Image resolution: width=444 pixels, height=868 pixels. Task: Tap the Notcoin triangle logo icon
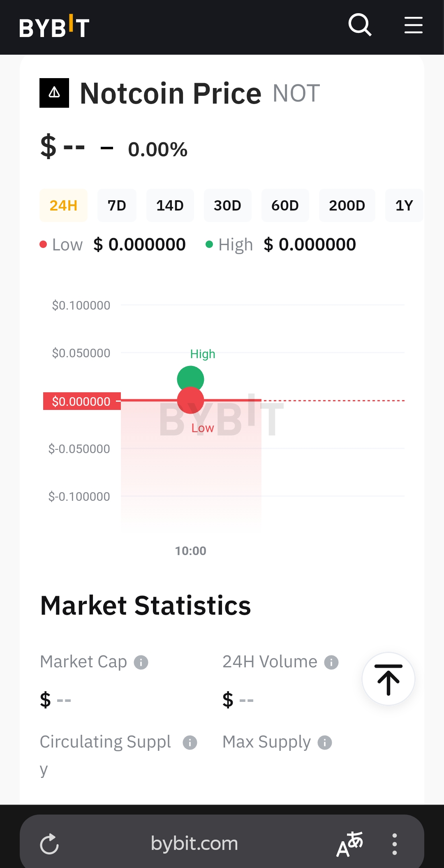[54, 93]
